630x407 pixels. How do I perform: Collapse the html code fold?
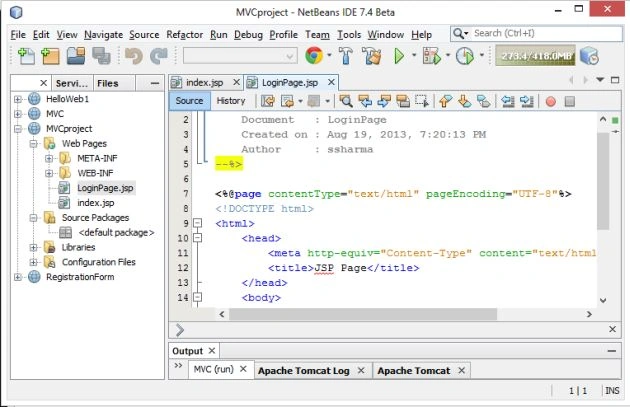coord(197,223)
